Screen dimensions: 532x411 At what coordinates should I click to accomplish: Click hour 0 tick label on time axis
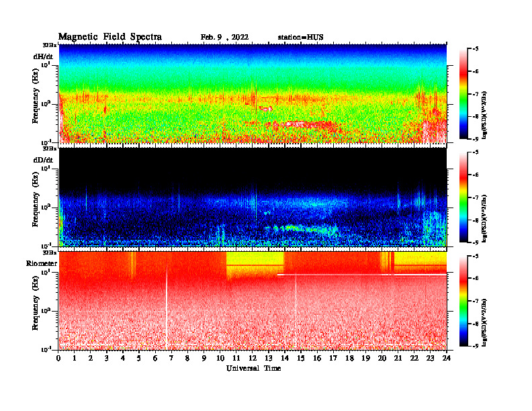tap(58, 358)
